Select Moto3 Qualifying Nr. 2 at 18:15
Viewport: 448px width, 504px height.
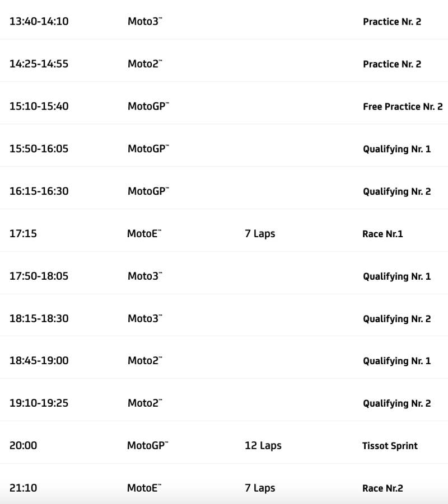pos(396,319)
